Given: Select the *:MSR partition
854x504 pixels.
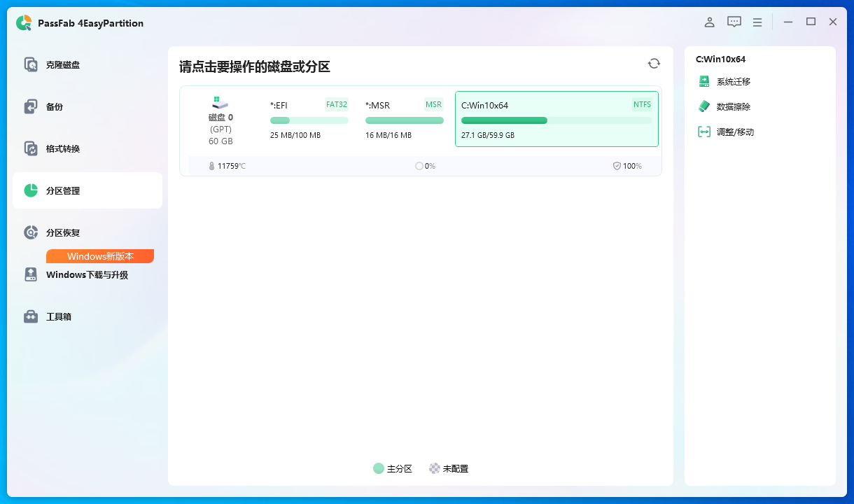Looking at the screenshot, I should pos(405,119).
